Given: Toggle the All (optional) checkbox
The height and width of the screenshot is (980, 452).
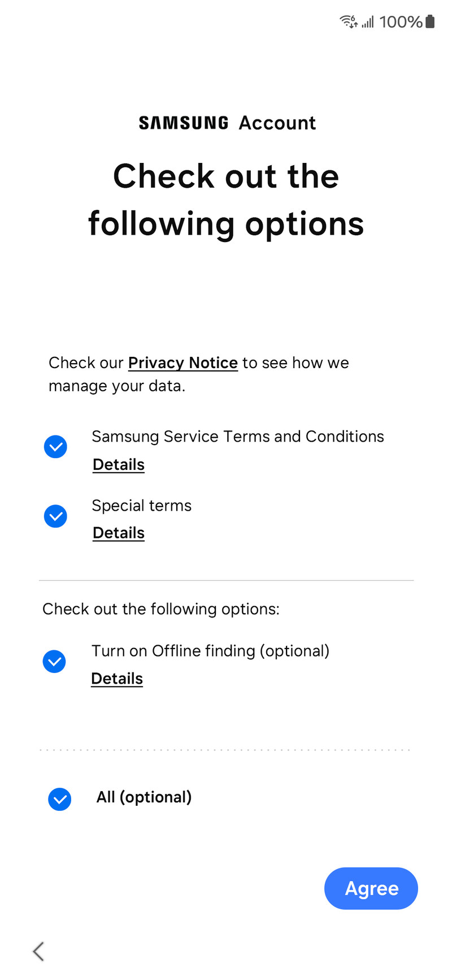Looking at the screenshot, I should (59, 799).
